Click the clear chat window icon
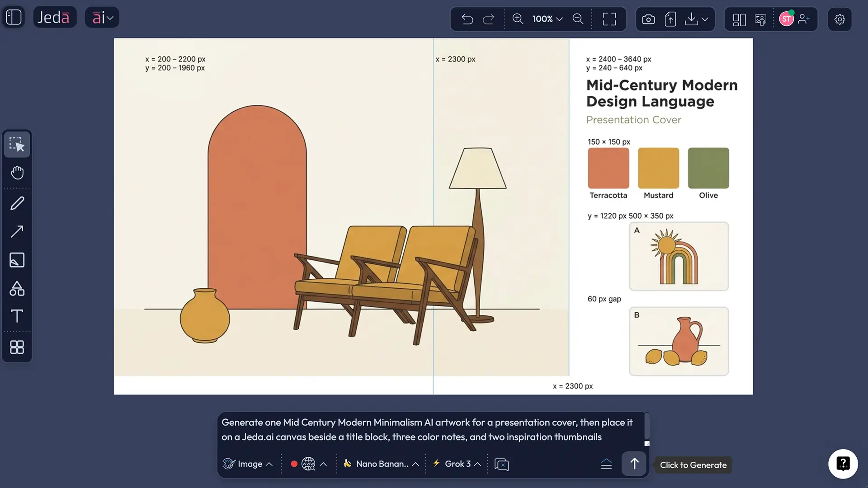 [x=501, y=465]
